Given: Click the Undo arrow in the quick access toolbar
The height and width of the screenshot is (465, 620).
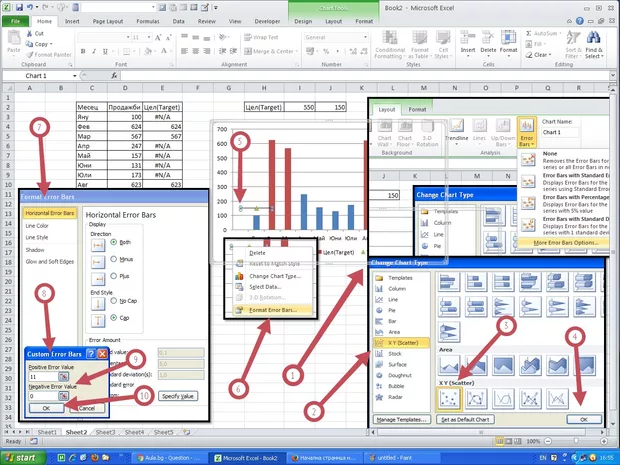Looking at the screenshot, I should [x=29, y=8].
